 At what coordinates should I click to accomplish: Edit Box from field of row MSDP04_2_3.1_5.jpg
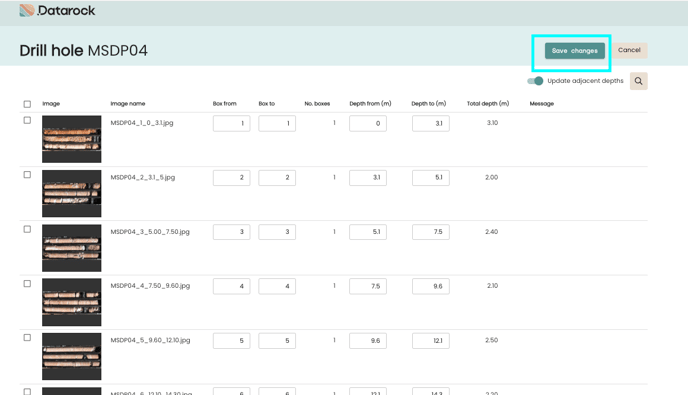point(232,178)
